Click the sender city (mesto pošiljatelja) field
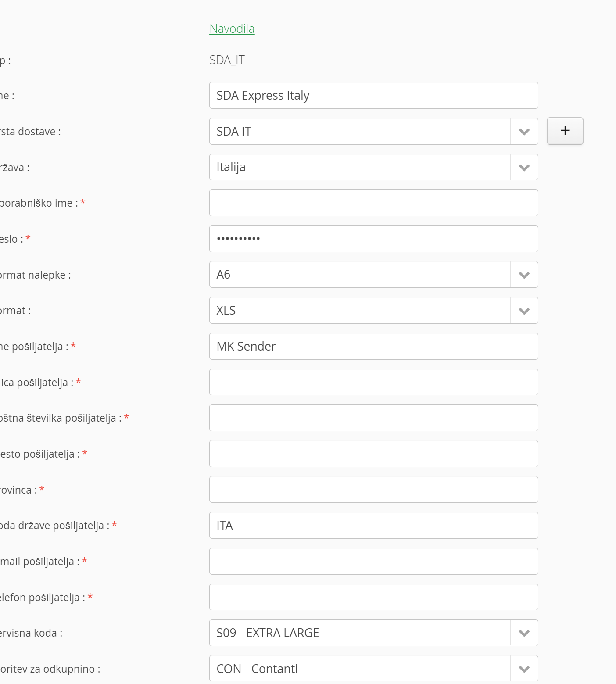Screen dimensions: 616x684 (374, 454)
